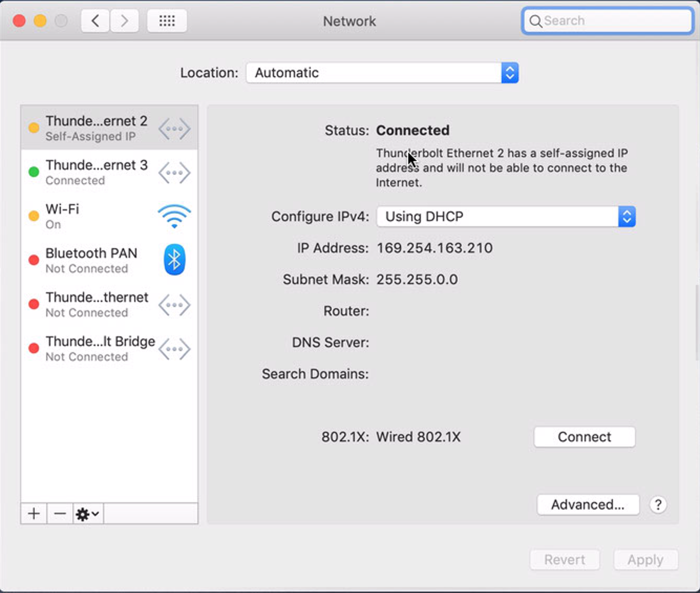Select the Wi-Fi service row

tap(109, 216)
